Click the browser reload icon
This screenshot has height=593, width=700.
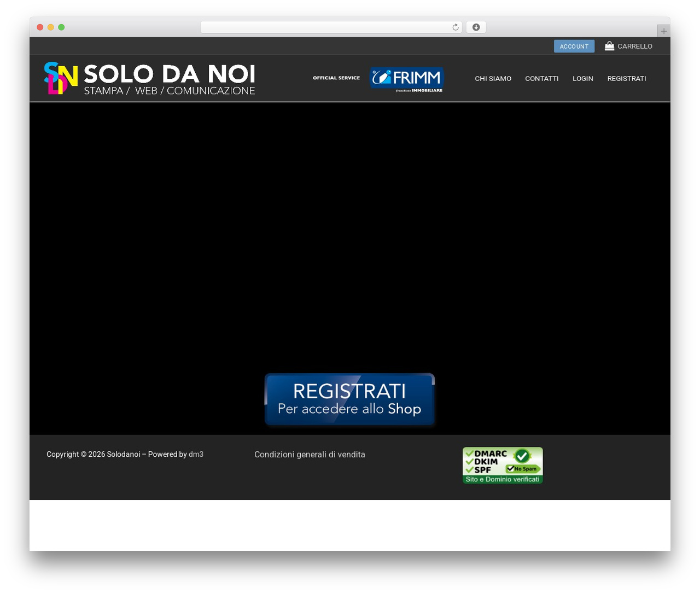(455, 27)
